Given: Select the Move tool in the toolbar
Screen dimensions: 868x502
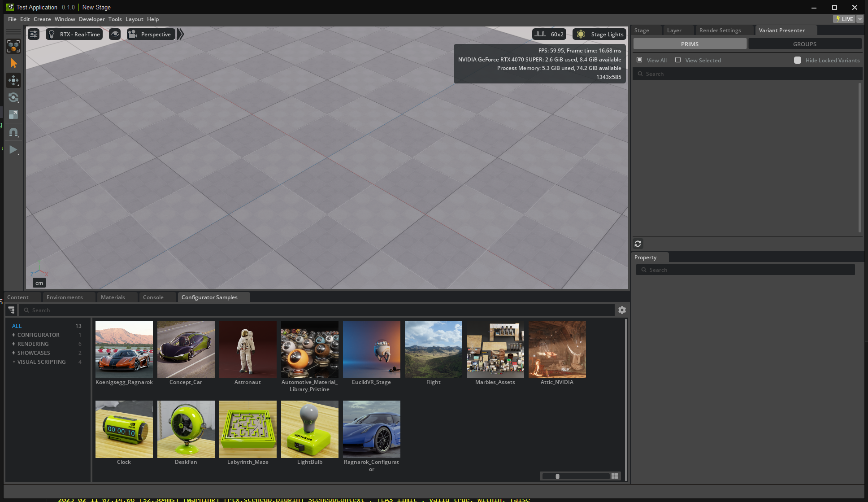Looking at the screenshot, I should coord(13,80).
